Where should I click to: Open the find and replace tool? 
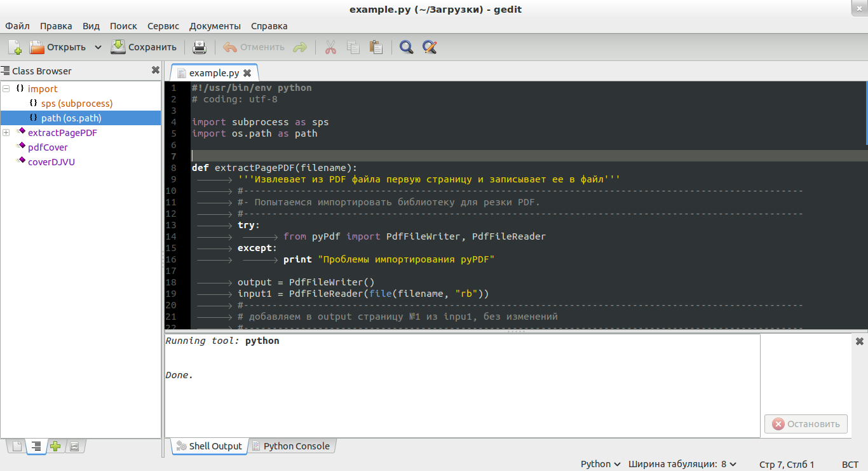point(430,47)
